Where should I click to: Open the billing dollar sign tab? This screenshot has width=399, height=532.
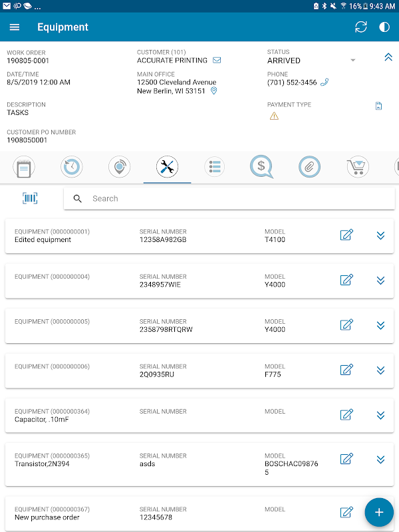262,167
